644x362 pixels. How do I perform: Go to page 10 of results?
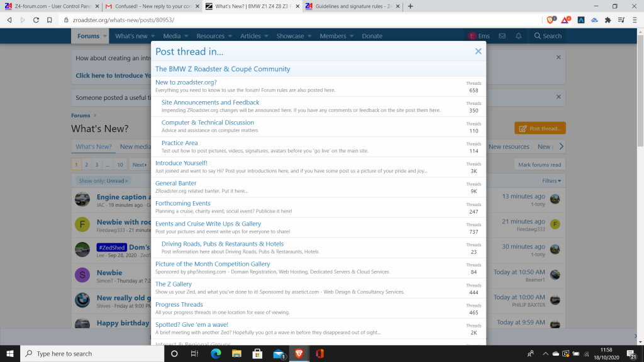120,165
